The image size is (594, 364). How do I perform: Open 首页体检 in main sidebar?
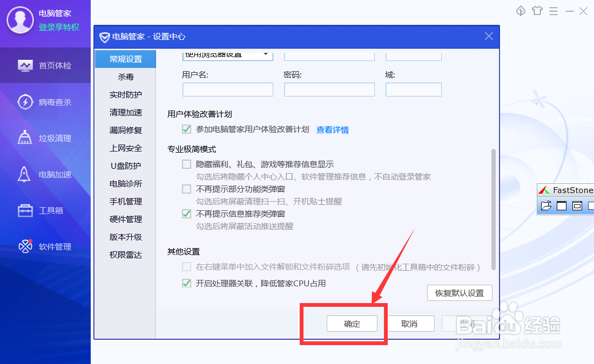pos(45,65)
